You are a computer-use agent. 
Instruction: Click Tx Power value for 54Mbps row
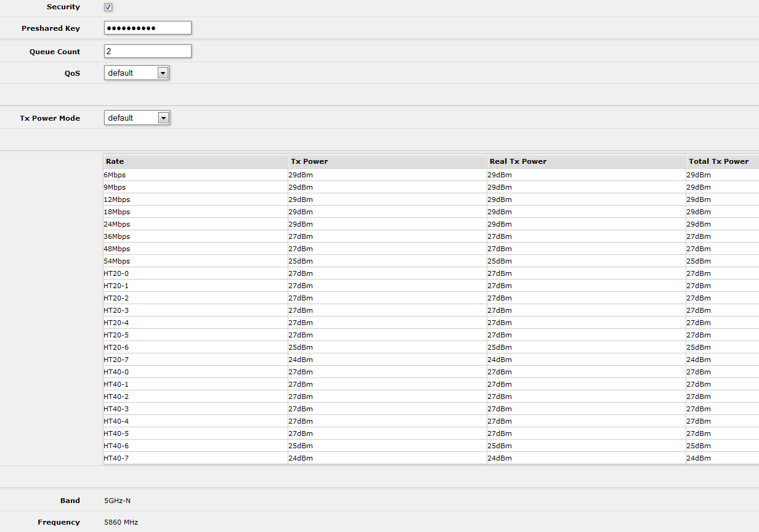point(301,261)
